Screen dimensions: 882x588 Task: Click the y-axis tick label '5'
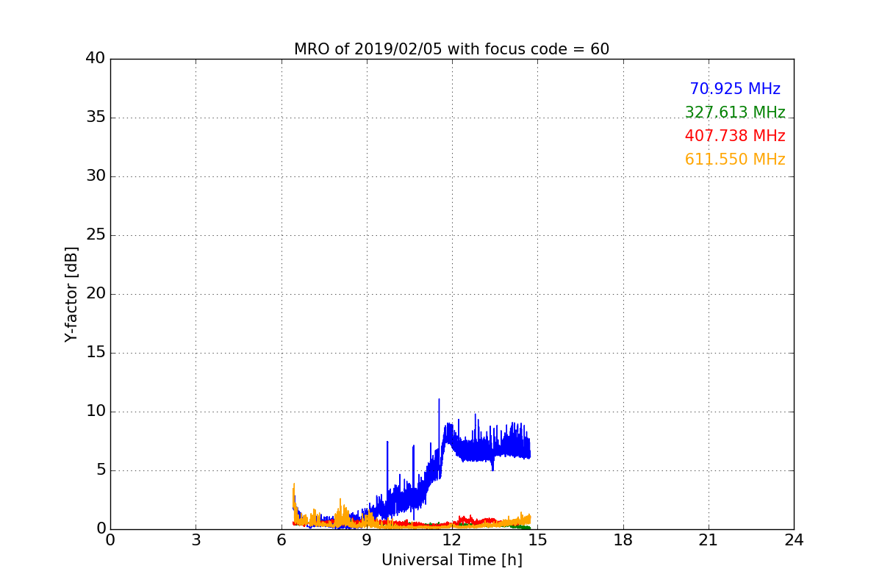[101, 470]
